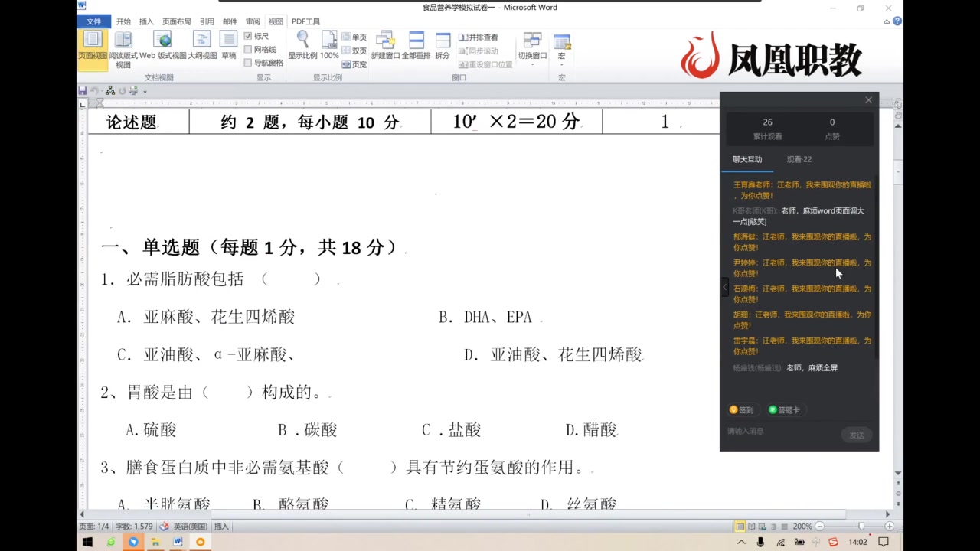
Task: Open a New Window (新建窗口)
Action: (x=385, y=46)
